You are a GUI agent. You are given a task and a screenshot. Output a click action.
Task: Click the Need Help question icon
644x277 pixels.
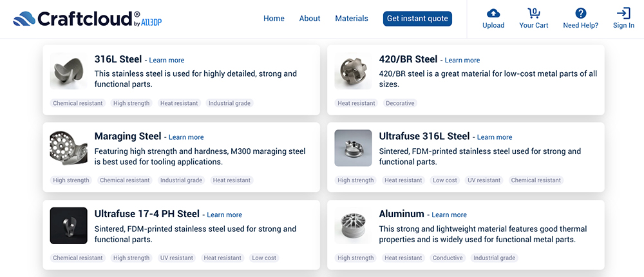pyautogui.click(x=580, y=14)
